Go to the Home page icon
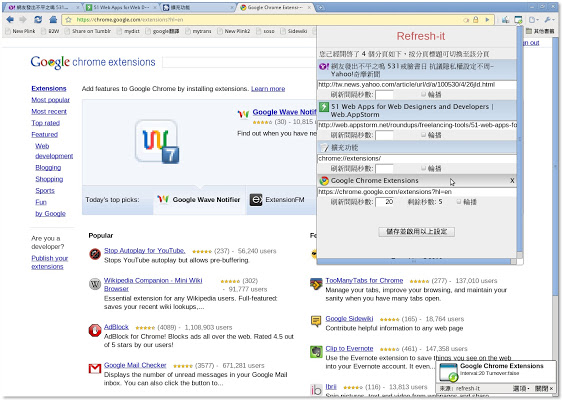Viewport: 562px width, 400px height. pyautogui.click(x=53, y=20)
